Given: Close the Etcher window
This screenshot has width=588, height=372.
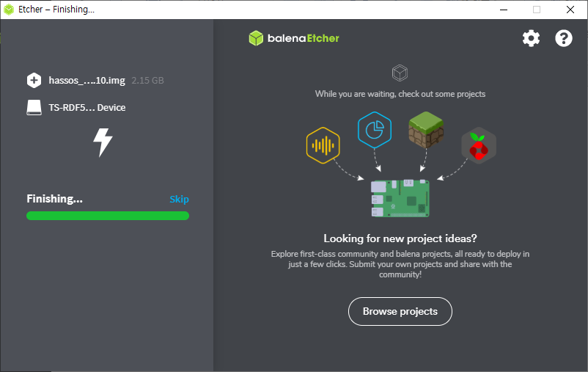Looking at the screenshot, I should click(570, 10).
